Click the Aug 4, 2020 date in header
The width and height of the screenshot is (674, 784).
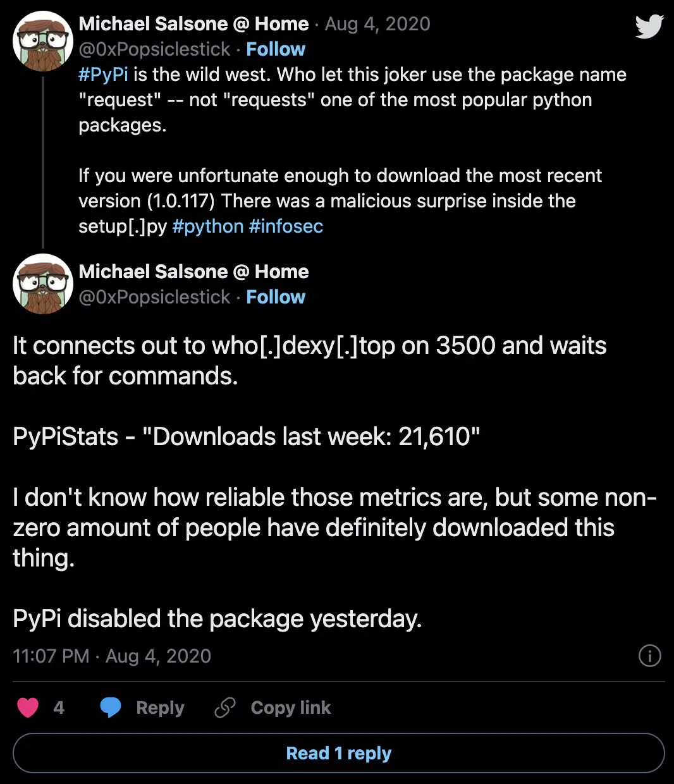coord(377,24)
